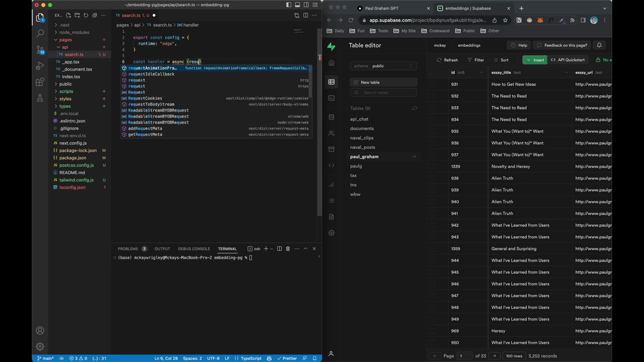Open the Storage sidebar icon
Viewport: 644px width, 362px height.
(x=331, y=149)
